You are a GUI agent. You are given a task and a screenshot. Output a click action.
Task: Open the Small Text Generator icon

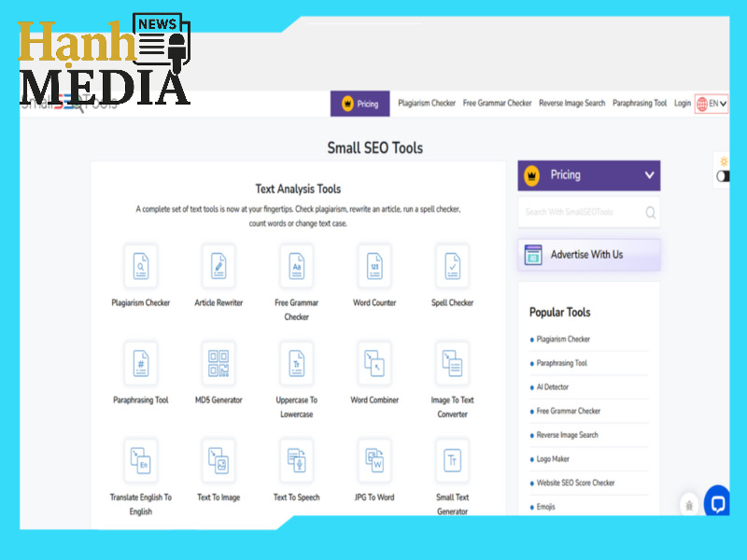click(452, 460)
